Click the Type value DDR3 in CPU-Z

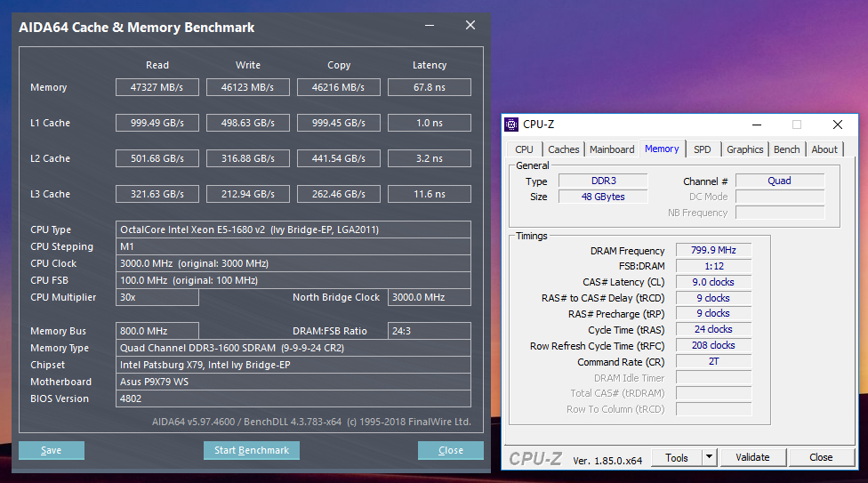click(603, 181)
